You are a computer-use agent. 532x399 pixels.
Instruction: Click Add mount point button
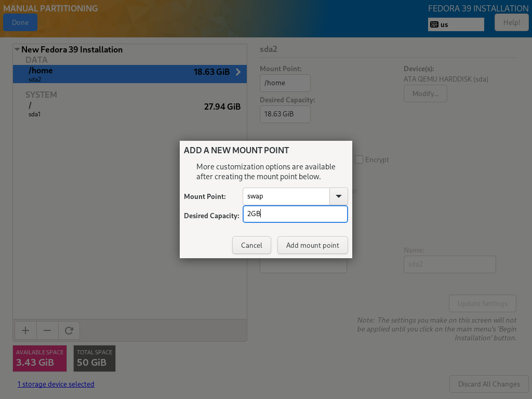[312, 245]
